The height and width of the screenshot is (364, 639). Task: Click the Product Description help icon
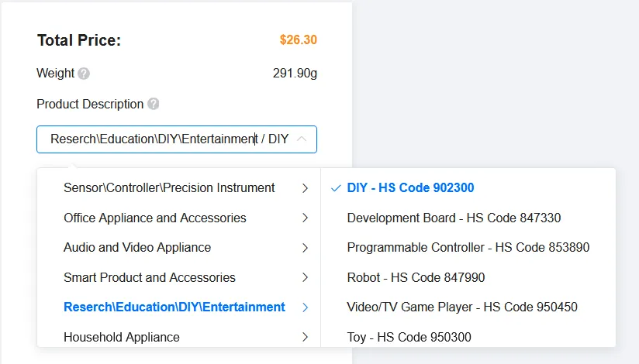tap(154, 104)
